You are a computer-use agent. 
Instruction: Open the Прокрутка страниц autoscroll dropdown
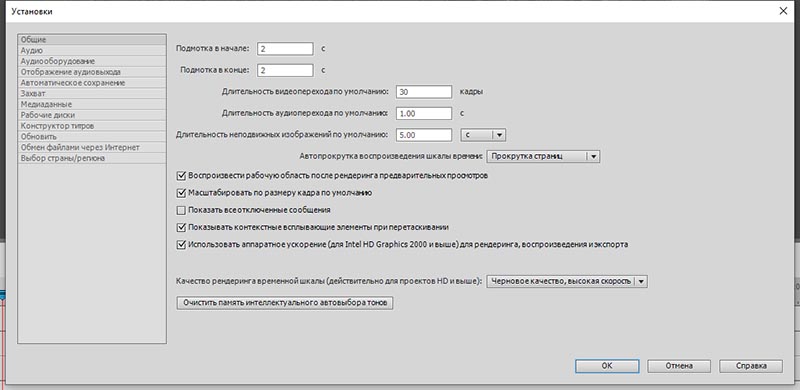[543, 157]
